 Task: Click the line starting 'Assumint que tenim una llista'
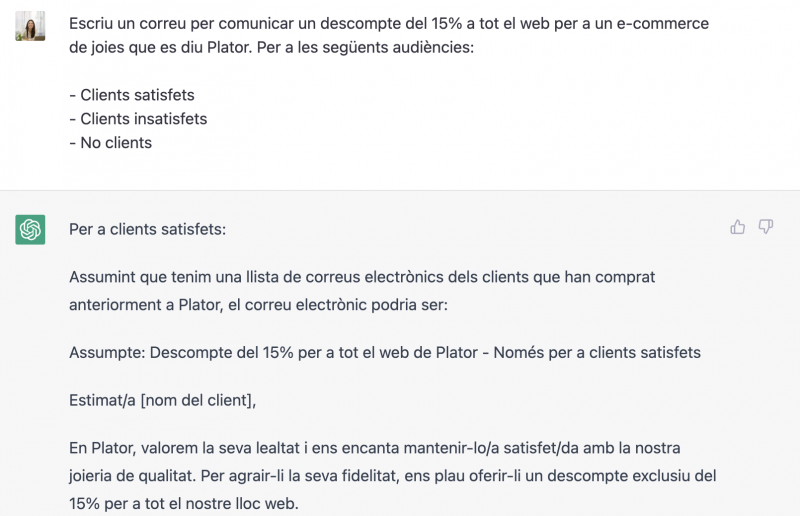(x=362, y=277)
